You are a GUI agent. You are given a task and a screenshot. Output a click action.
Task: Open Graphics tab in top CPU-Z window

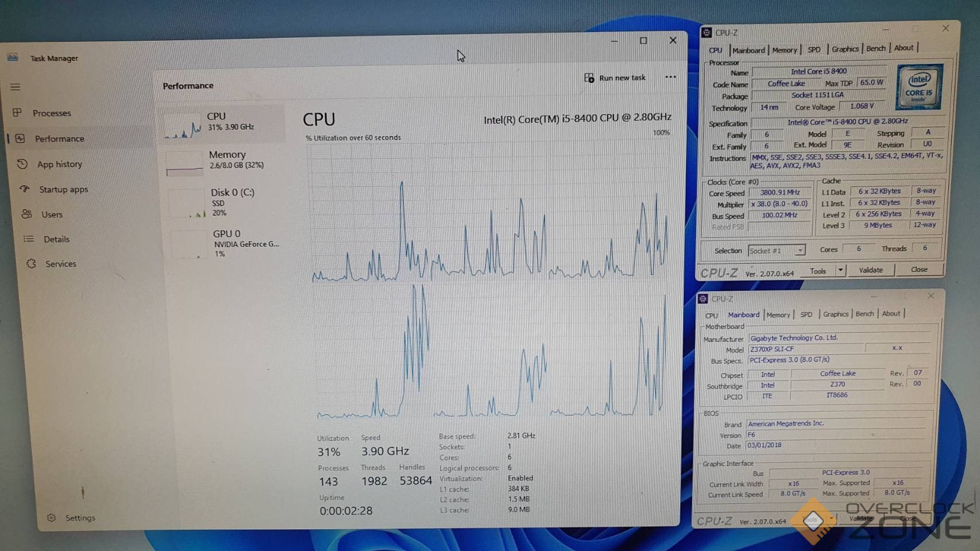pyautogui.click(x=845, y=49)
